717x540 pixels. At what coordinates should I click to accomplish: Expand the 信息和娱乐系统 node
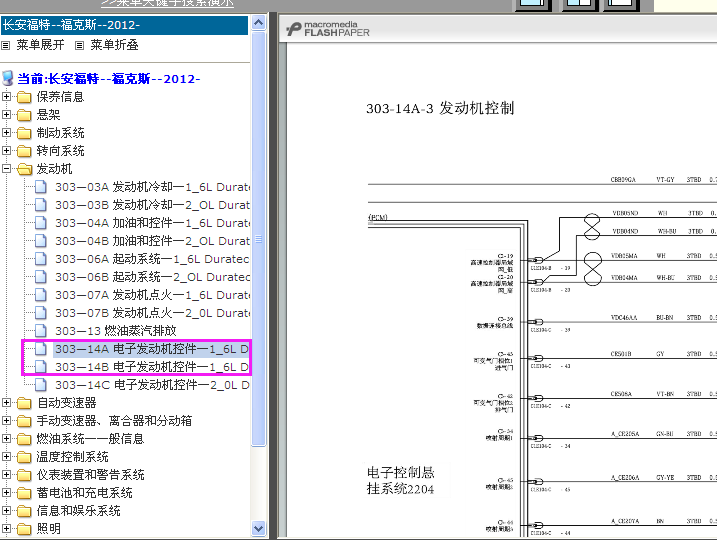6,510
